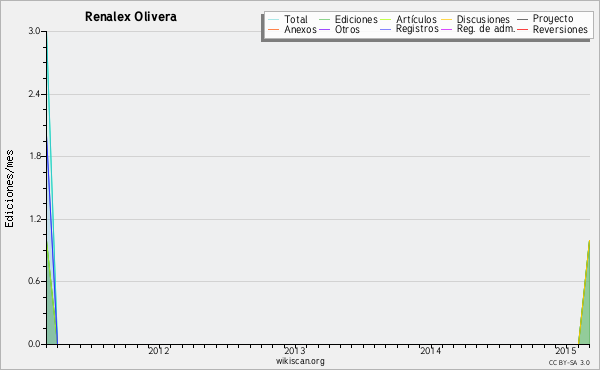Click the 2015 x-axis label
This screenshot has width=600, height=370.
tap(566, 350)
